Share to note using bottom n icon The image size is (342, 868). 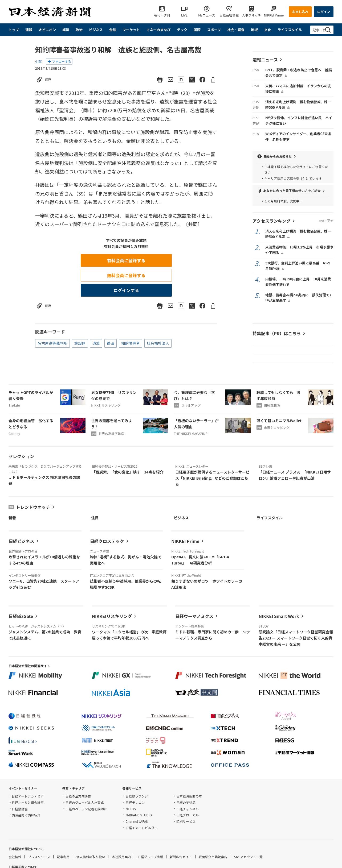181,306
